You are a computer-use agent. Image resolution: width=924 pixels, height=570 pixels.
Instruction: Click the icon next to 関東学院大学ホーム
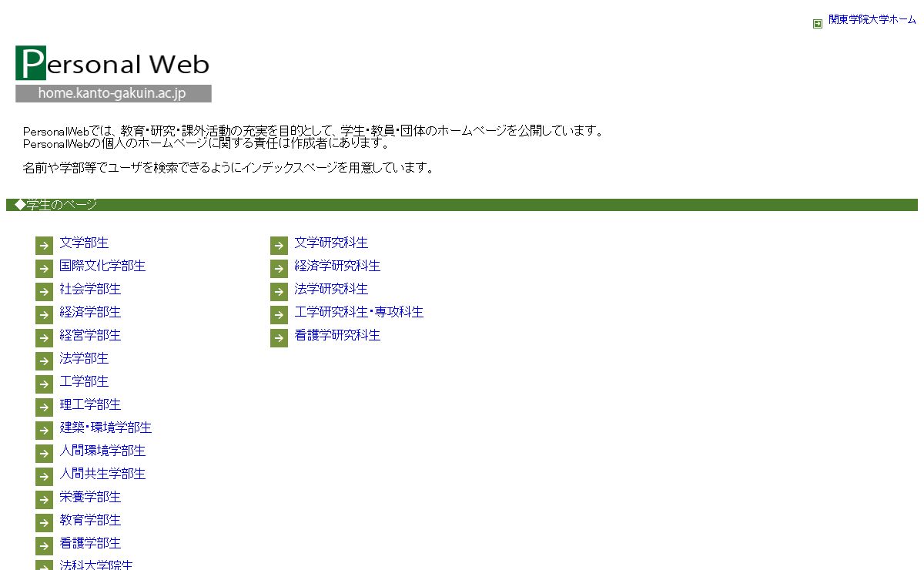coord(818,24)
